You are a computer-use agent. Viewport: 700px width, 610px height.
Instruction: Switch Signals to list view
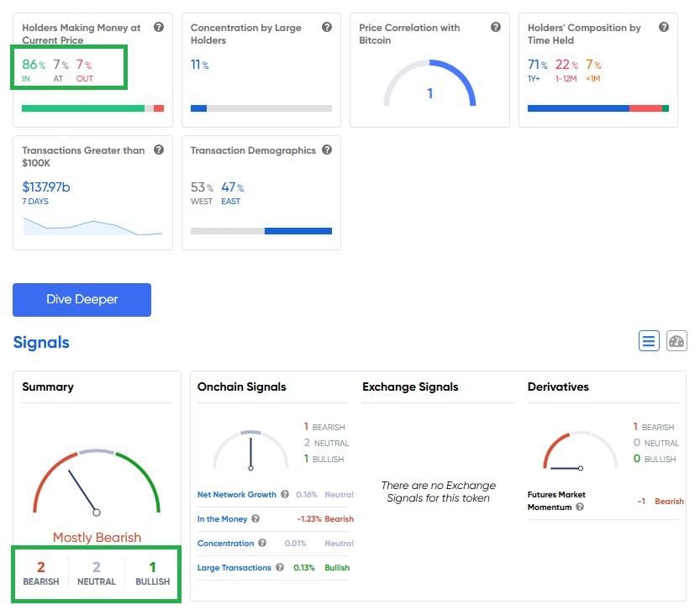tap(649, 341)
